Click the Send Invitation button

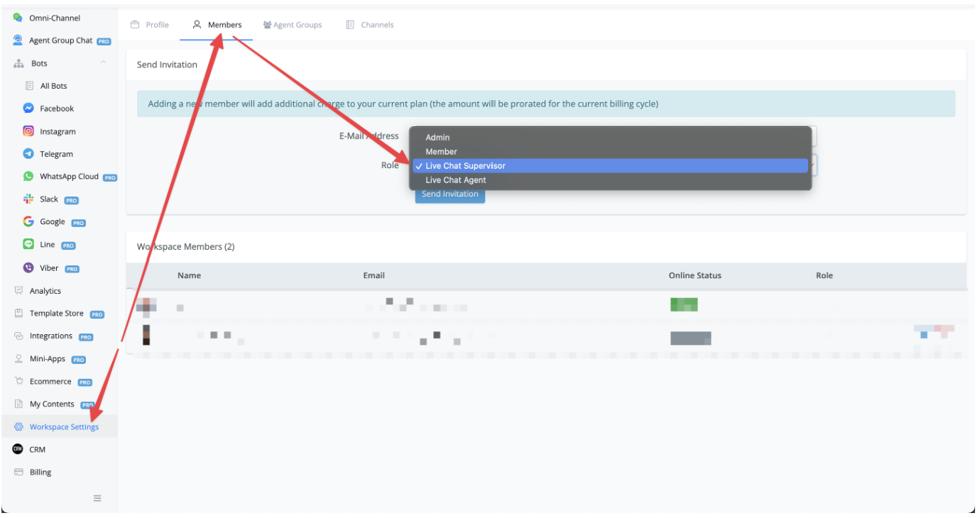450,194
